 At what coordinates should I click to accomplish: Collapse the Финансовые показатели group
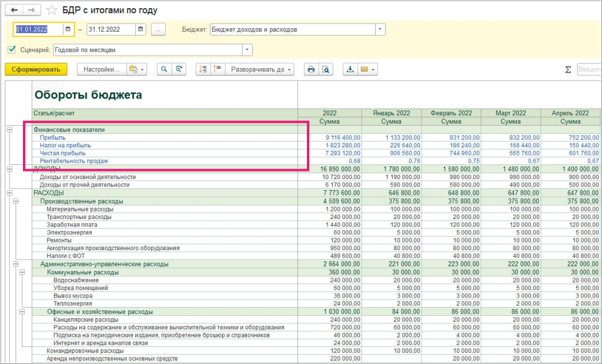point(9,130)
